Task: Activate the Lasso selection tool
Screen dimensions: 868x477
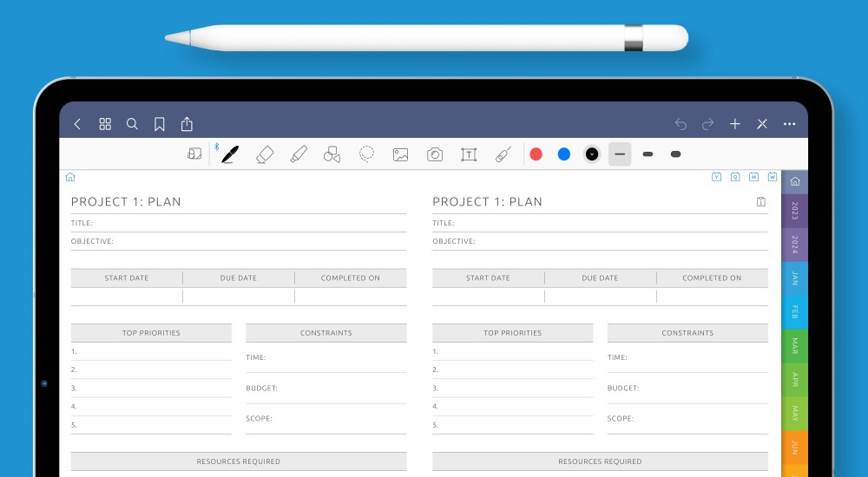Action: [x=366, y=154]
